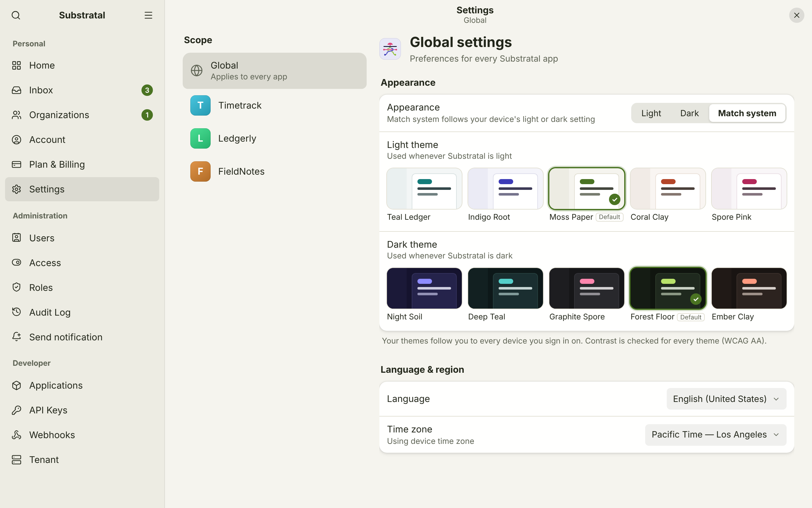The height and width of the screenshot is (508, 812).
Task: Click the Plan & Billing card icon
Action: pyautogui.click(x=16, y=164)
